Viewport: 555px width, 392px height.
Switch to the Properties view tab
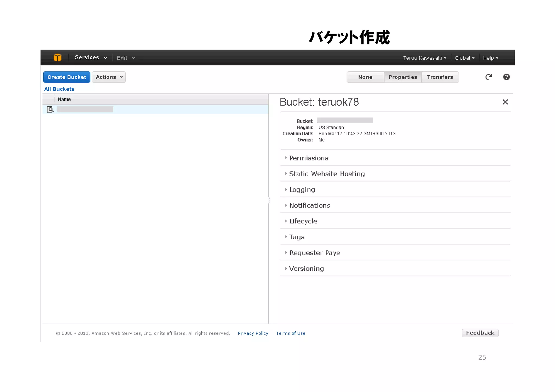click(x=403, y=77)
